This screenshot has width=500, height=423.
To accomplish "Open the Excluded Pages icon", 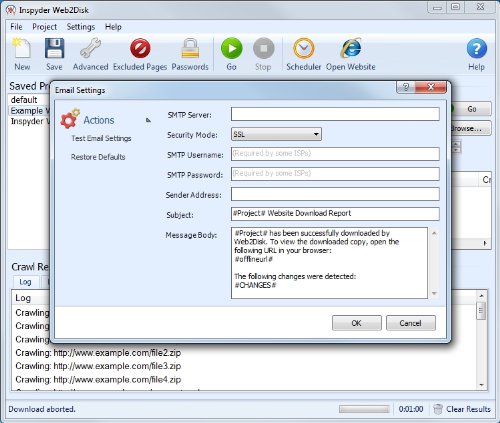I will click(x=140, y=49).
